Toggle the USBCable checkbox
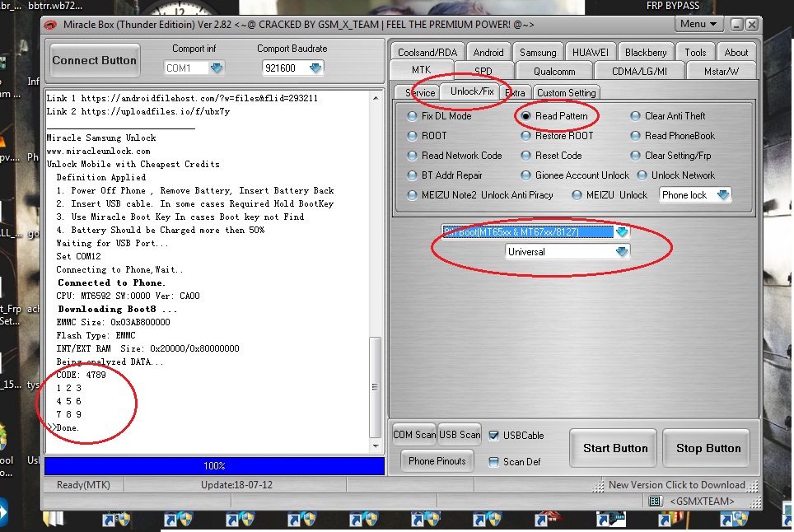This screenshot has width=794, height=532. coord(493,436)
